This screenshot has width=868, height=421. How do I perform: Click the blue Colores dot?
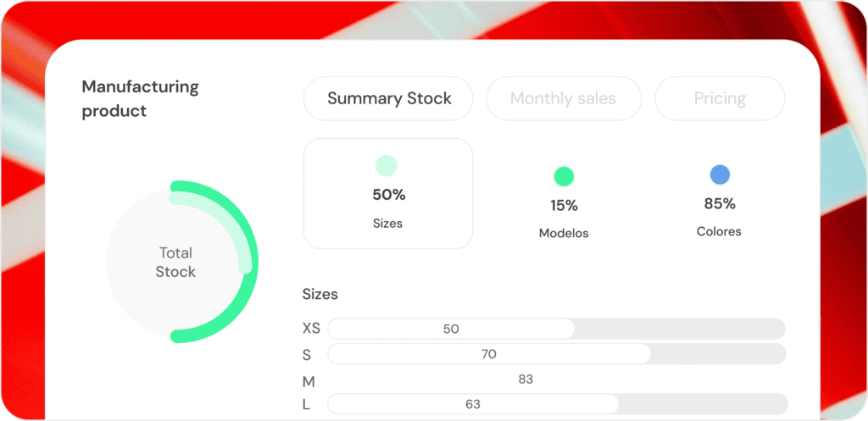click(x=720, y=175)
